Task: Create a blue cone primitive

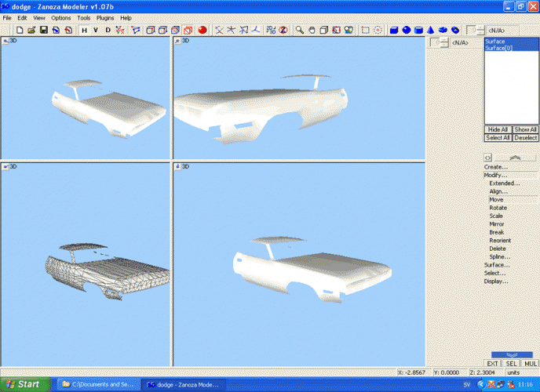Action: (431, 30)
